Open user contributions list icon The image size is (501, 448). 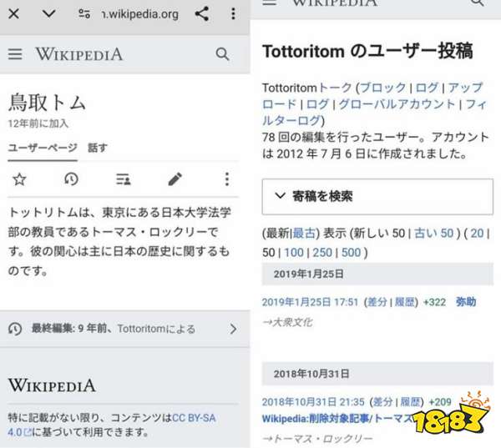[123, 179]
